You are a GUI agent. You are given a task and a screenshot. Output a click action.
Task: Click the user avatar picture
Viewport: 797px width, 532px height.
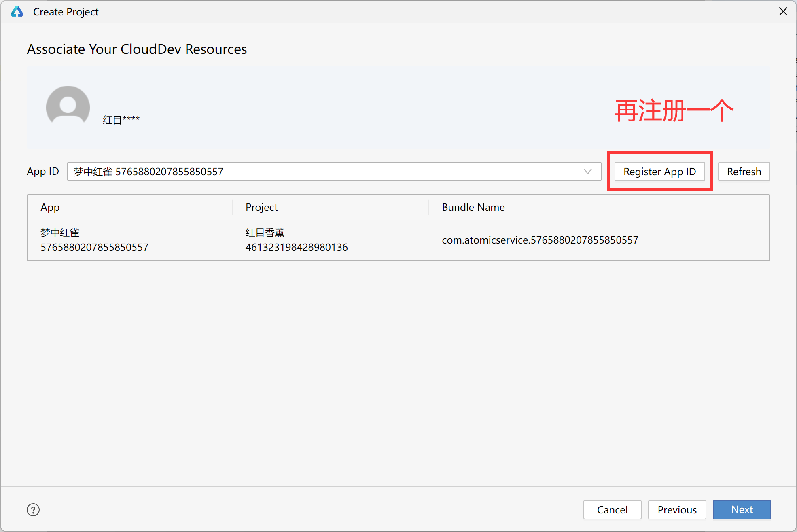coord(68,106)
